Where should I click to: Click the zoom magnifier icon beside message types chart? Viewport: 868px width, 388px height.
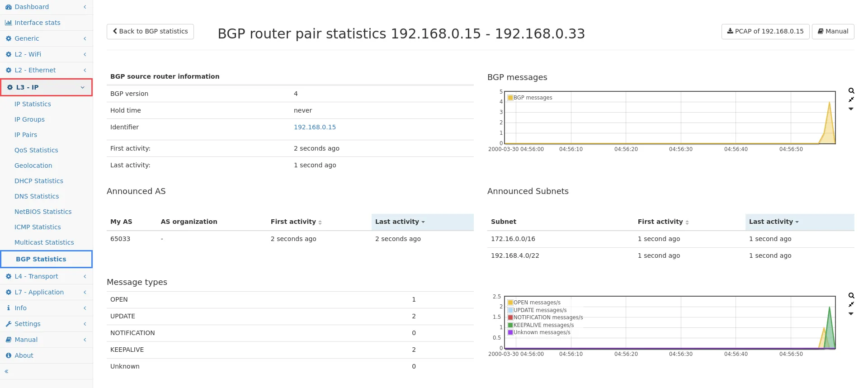(x=851, y=296)
